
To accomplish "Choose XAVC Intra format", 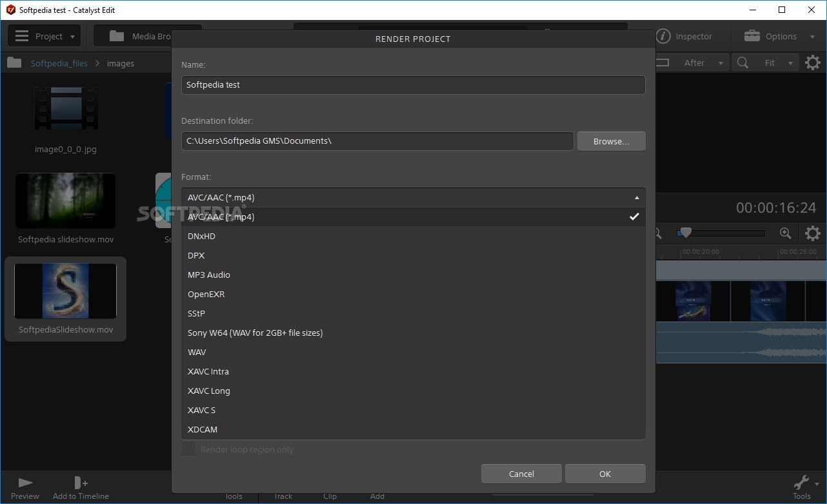I will (x=413, y=371).
